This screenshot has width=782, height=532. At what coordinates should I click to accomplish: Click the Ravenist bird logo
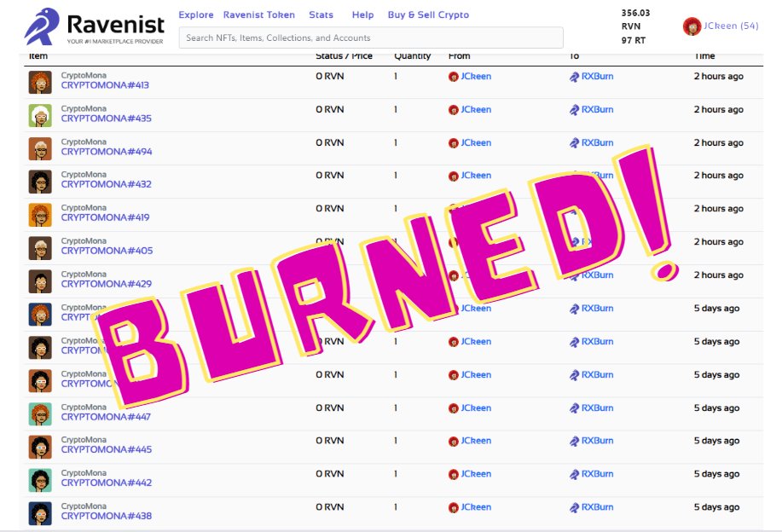click(42, 26)
